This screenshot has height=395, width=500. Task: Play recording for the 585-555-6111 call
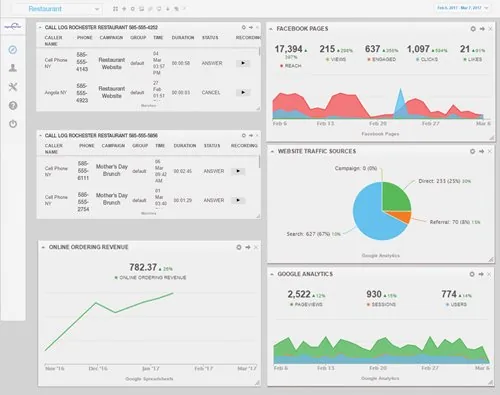(x=238, y=171)
